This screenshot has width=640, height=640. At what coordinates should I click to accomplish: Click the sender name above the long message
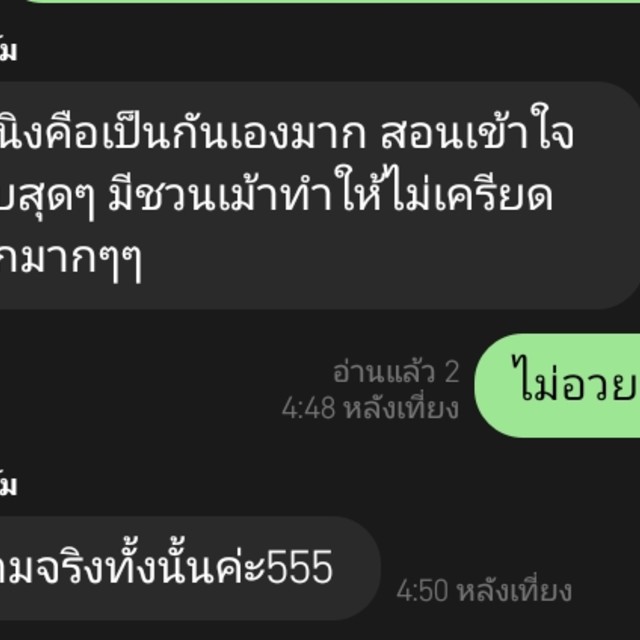pos(9,50)
